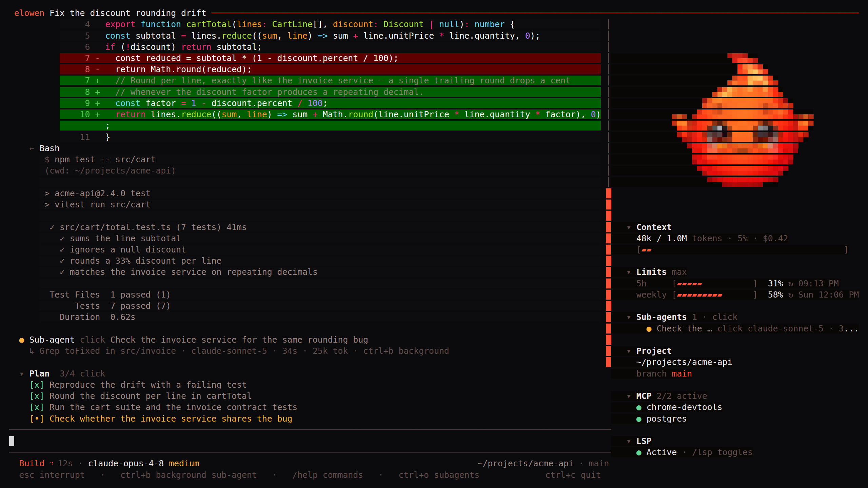Image resolution: width=868 pixels, height=488 pixels.
Task: Click the sidebar Sub-agents 'click' link
Action: [725, 317]
